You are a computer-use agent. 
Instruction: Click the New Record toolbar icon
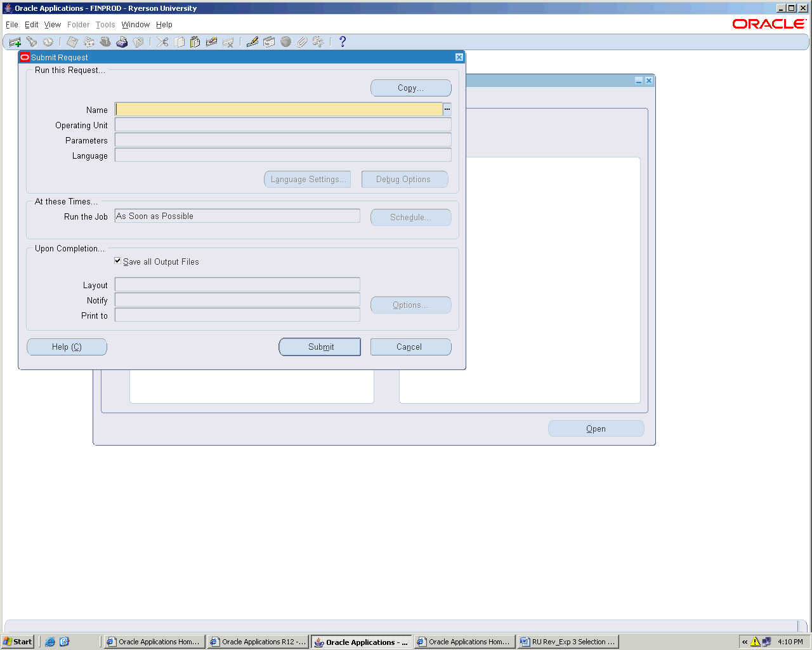click(15, 42)
